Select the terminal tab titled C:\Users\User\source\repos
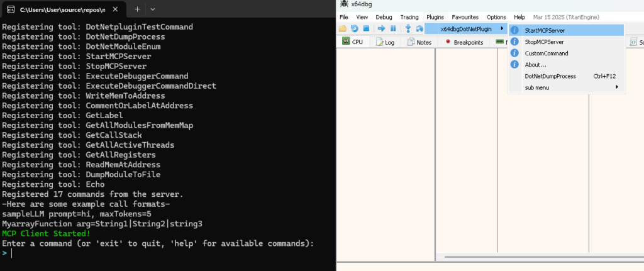The width and height of the screenshot is (644, 271). [62, 9]
